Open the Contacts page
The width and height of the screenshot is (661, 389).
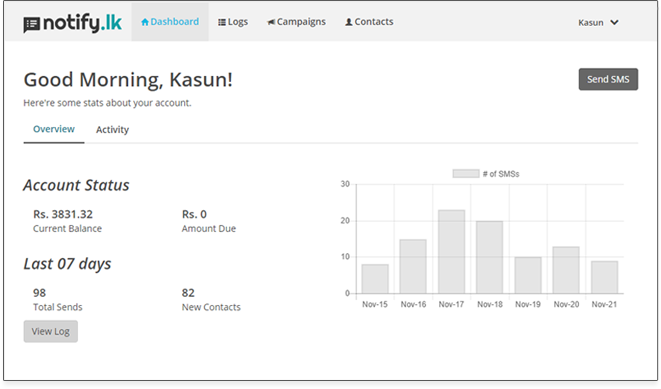[369, 22]
